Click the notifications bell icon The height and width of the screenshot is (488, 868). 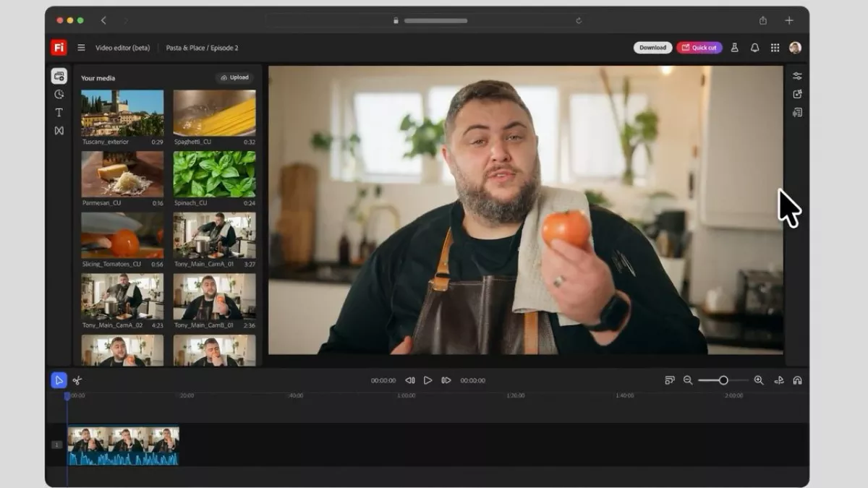point(754,48)
